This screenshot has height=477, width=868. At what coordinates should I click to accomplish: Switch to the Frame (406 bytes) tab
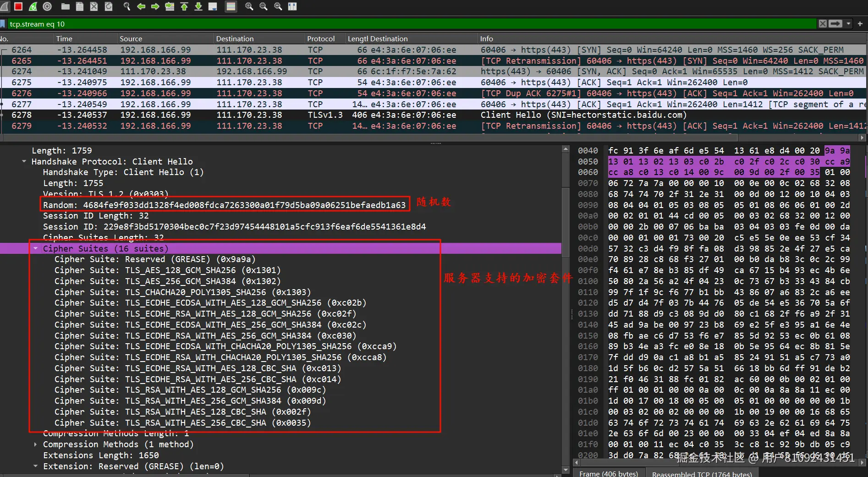coord(608,473)
